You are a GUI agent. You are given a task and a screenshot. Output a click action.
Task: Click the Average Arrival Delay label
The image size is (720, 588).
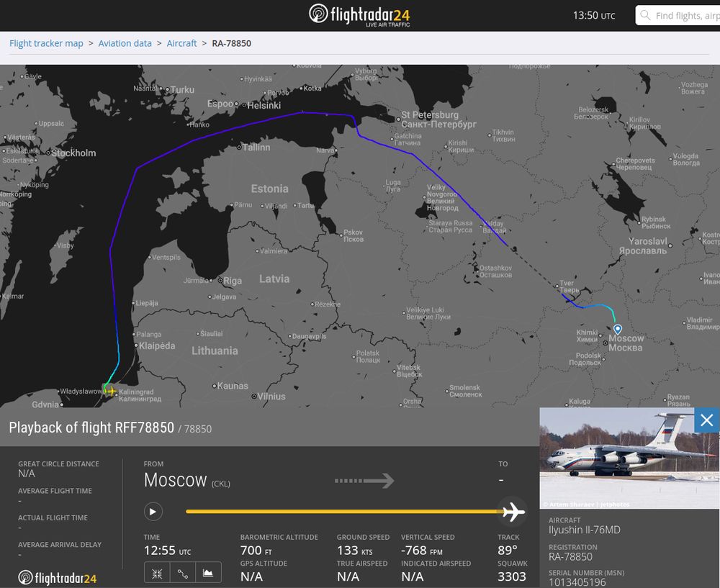point(60,544)
